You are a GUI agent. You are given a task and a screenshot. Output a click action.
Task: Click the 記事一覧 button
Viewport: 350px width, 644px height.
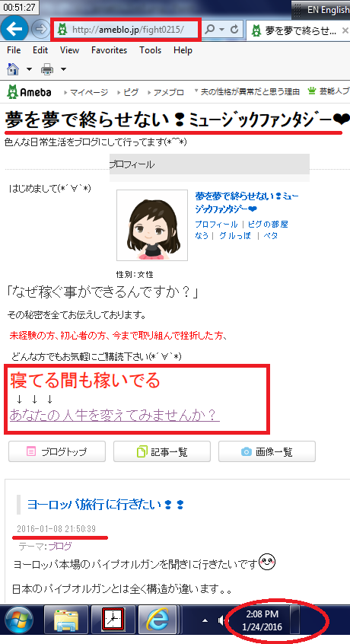click(x=162, y=451)
